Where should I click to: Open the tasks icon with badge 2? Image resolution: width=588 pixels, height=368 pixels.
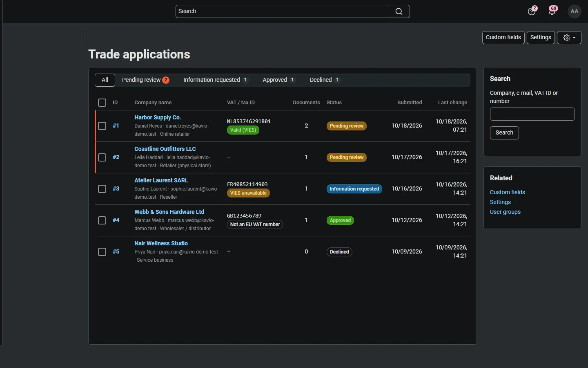(x=532, y=11)
